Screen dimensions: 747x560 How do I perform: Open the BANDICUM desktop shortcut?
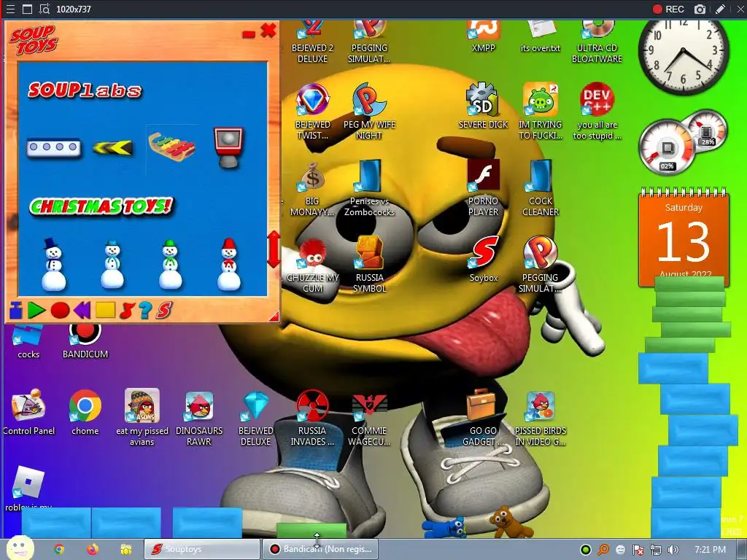85,339
